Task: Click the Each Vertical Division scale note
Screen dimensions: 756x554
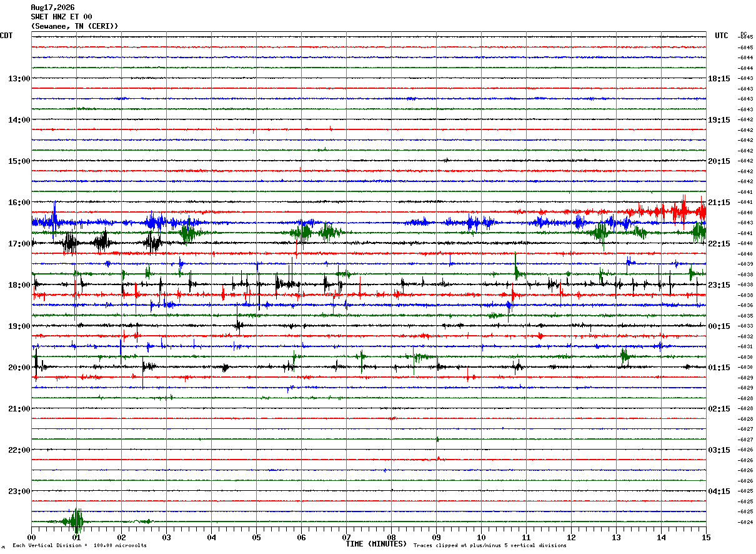Action: click(79, 546)
